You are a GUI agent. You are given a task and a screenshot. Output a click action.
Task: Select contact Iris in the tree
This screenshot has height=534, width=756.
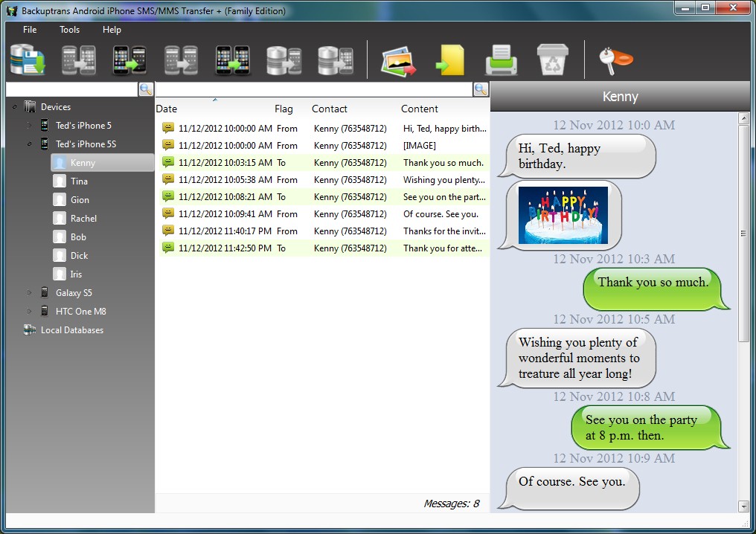pyautogui.click(x=76, y=274)
